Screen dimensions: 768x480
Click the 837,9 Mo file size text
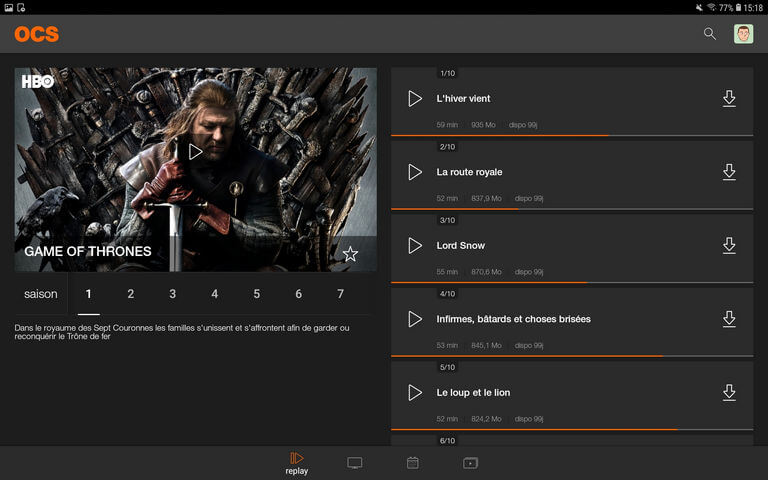click(486, 198)
